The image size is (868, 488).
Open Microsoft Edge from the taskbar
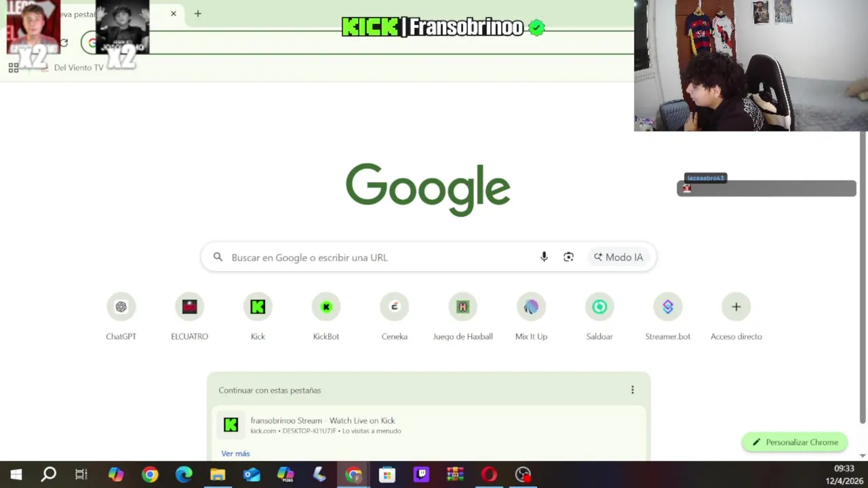tap(184, 474)
